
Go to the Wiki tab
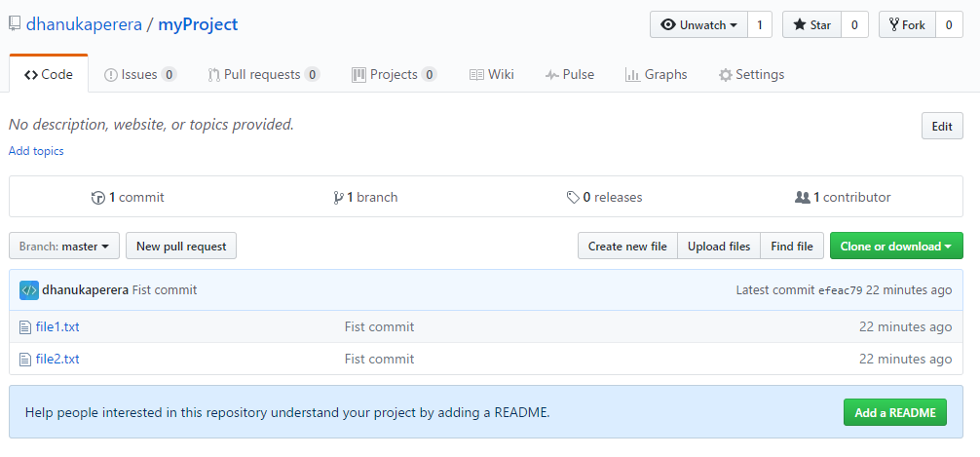click(492, 74)
